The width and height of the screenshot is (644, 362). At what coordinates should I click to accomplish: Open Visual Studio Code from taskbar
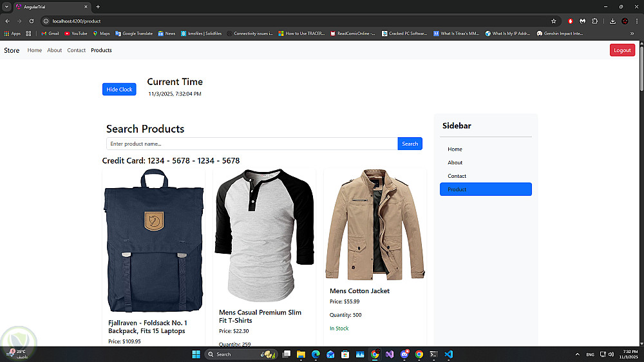point(448,354)
